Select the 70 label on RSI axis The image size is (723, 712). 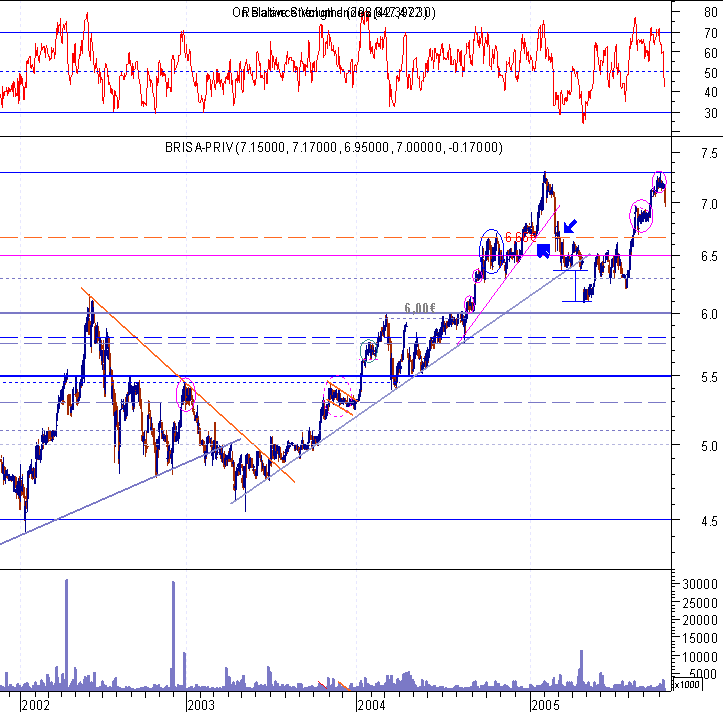(711, 33)
